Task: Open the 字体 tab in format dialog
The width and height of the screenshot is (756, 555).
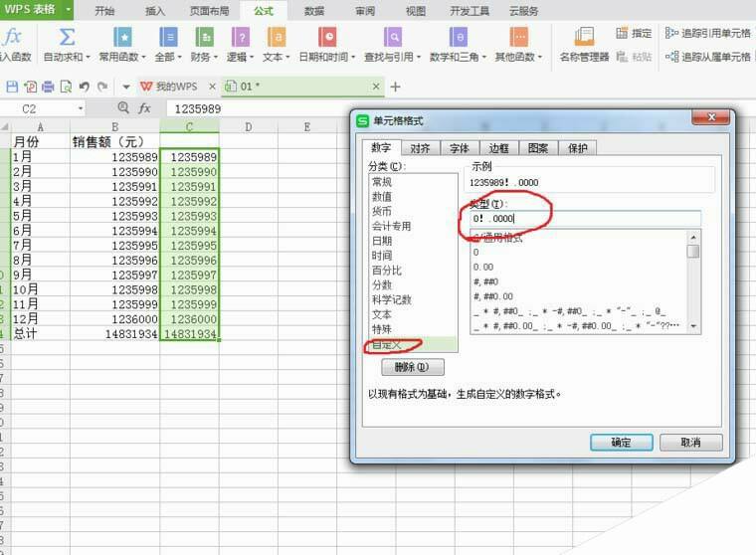Action: 460,148
